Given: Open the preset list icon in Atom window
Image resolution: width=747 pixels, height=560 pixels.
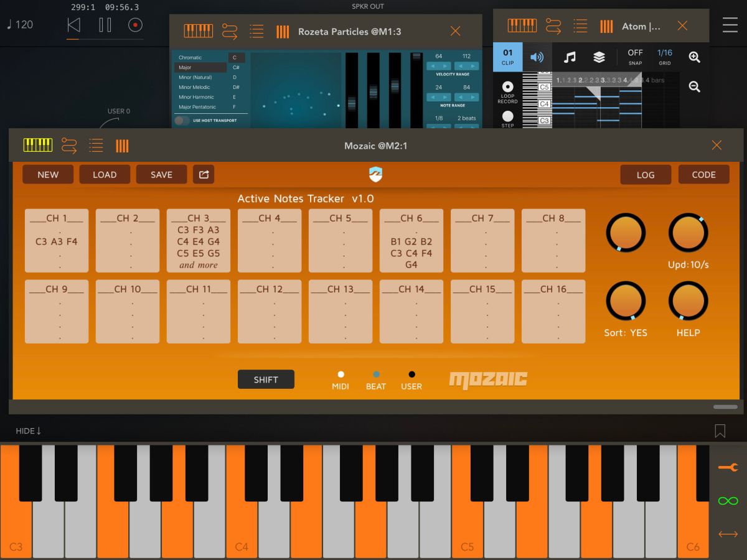Looking at the screenshot, I should coord(580,26).
